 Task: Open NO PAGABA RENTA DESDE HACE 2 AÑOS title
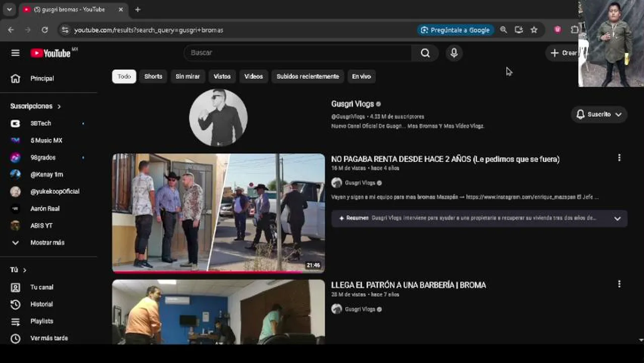pyautogui.click(x=445, y=159)
